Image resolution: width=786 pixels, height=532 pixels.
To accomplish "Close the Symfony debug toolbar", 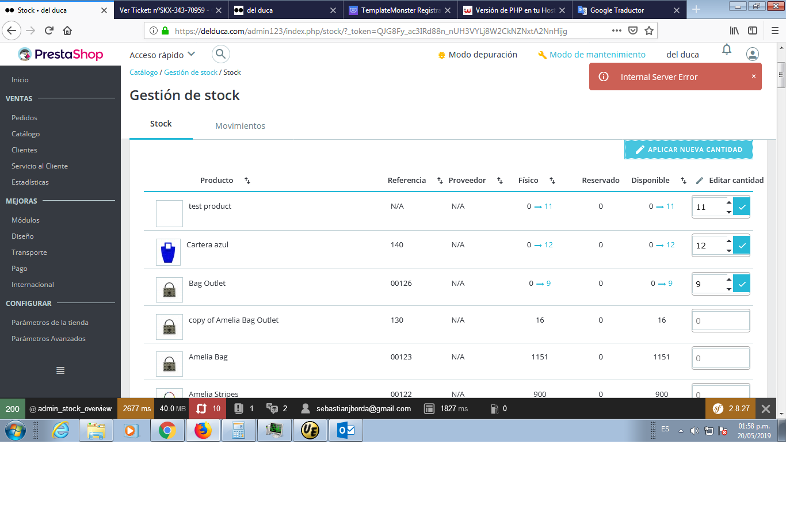I will click(x=765, y=409).
